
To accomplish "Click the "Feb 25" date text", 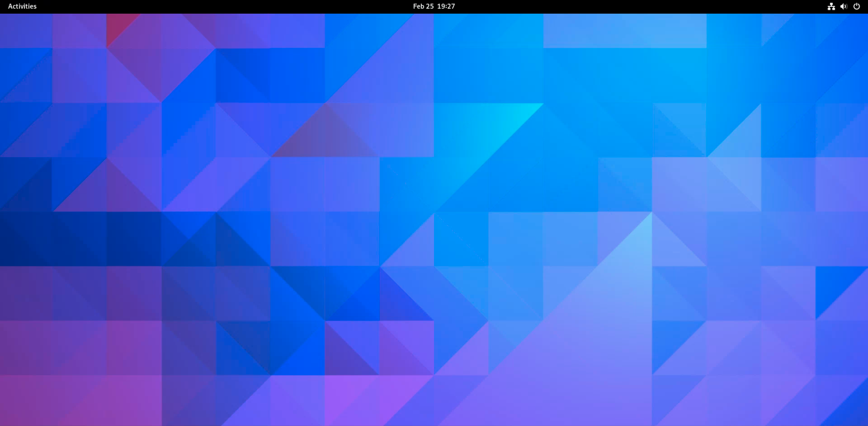I will (x=423, y=6).
